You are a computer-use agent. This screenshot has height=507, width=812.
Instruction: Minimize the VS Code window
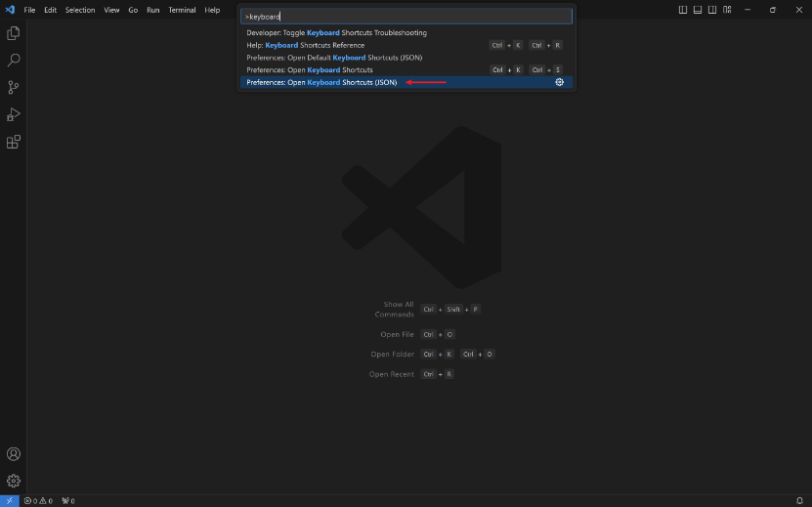coord(748,10)
